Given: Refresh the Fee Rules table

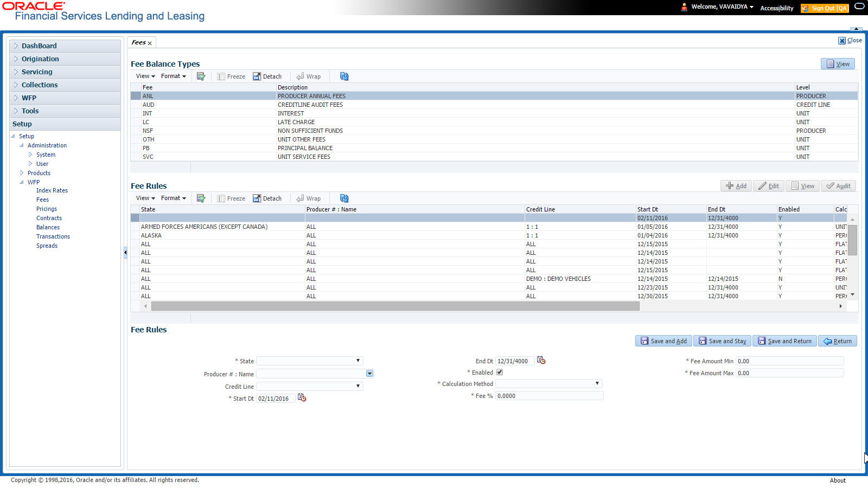Looking at the screenshot, I should pyautogui.click(x=344, y=198).
